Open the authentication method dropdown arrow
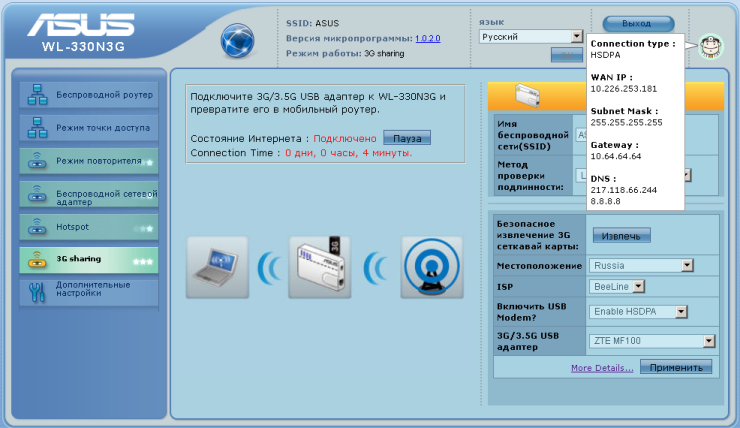740x428 pixels. (688, 176)
